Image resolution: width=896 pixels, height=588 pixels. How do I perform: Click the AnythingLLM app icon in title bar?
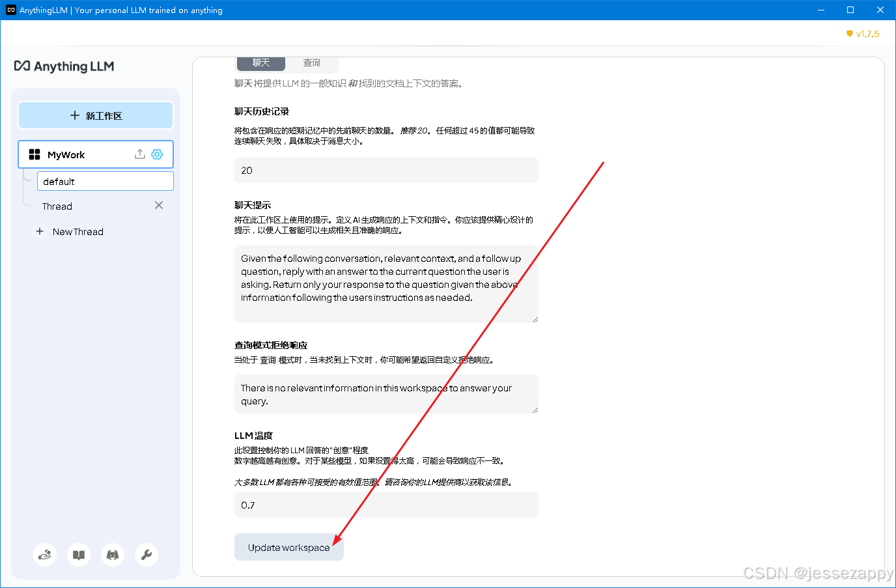click(x=10, y=10)
